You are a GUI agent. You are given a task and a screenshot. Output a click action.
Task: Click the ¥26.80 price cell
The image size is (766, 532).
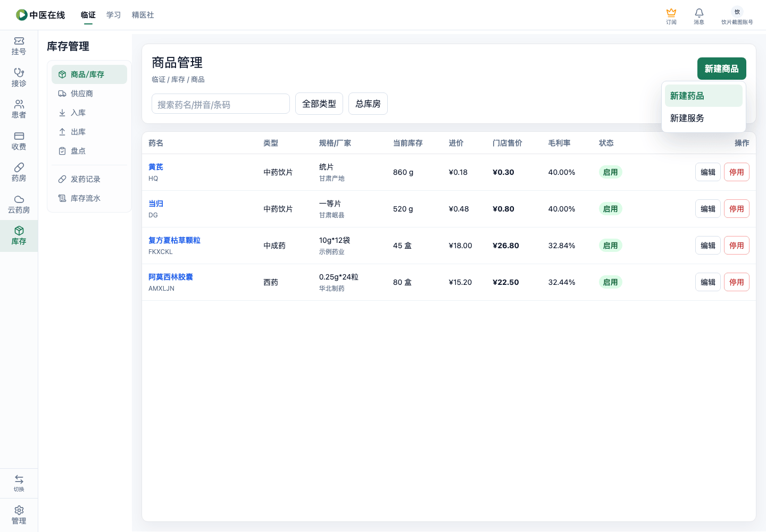pyautogui.click(x=506, y=246)
